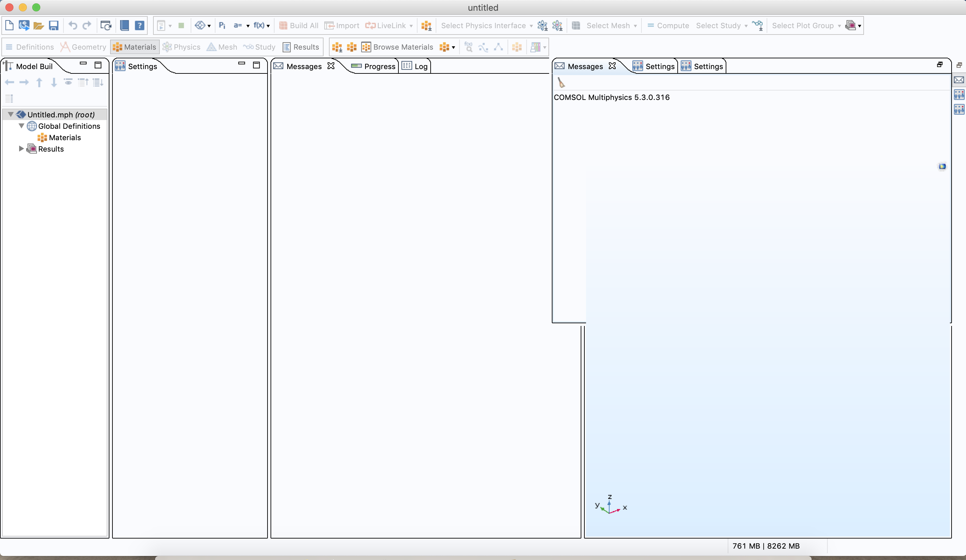Click the New file icon
966x560 pixels.
click(x=9, y=25)
